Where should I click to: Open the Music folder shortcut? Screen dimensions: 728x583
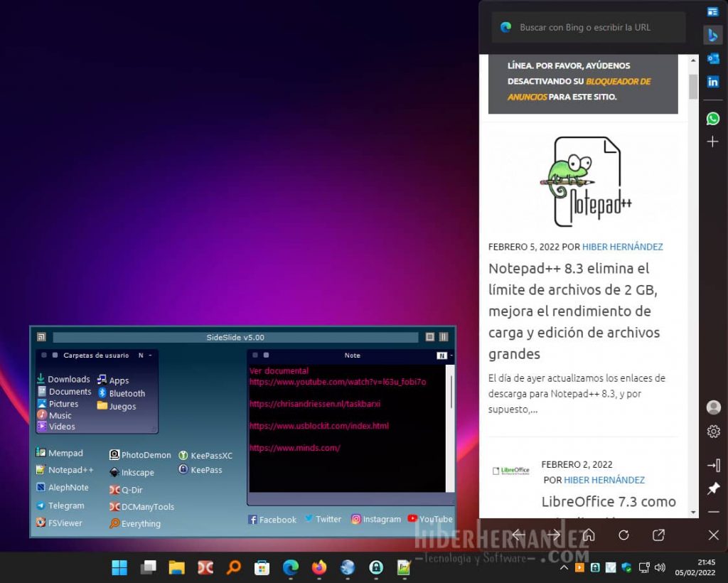pyautogui.click(x=55, y=415)
